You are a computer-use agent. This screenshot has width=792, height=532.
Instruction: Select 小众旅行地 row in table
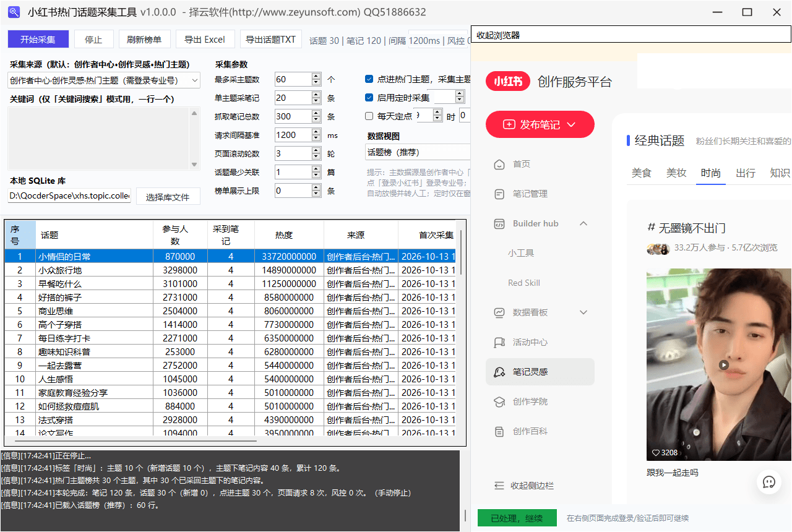(x=230, y=270)
